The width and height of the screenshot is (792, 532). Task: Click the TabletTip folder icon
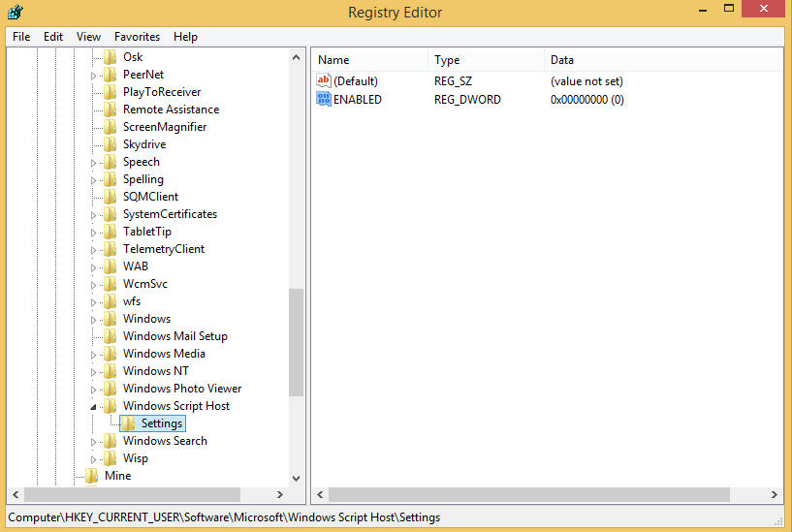[111, 232]
